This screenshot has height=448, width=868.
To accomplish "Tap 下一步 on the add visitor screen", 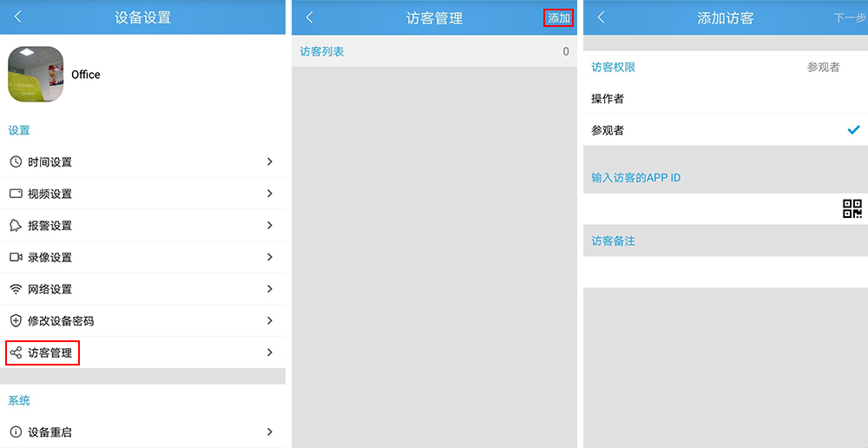I will point(849,18).
